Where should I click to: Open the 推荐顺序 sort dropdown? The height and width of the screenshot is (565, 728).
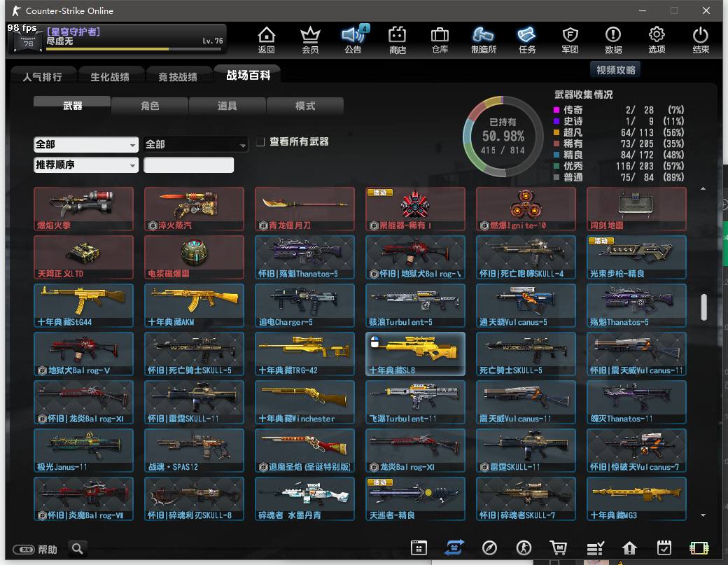pos(86,165)
